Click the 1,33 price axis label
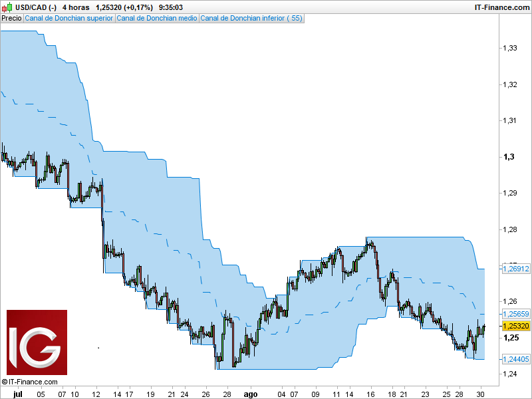The height and width of the screenshot is (399, 532). [x=510, y=48]
